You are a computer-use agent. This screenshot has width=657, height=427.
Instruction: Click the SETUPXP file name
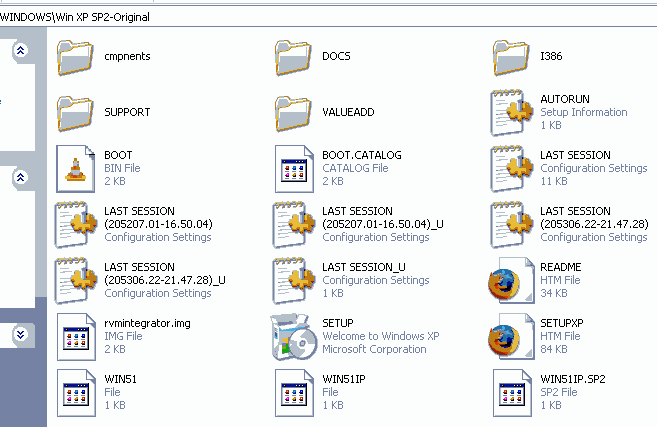coord(561,323)
